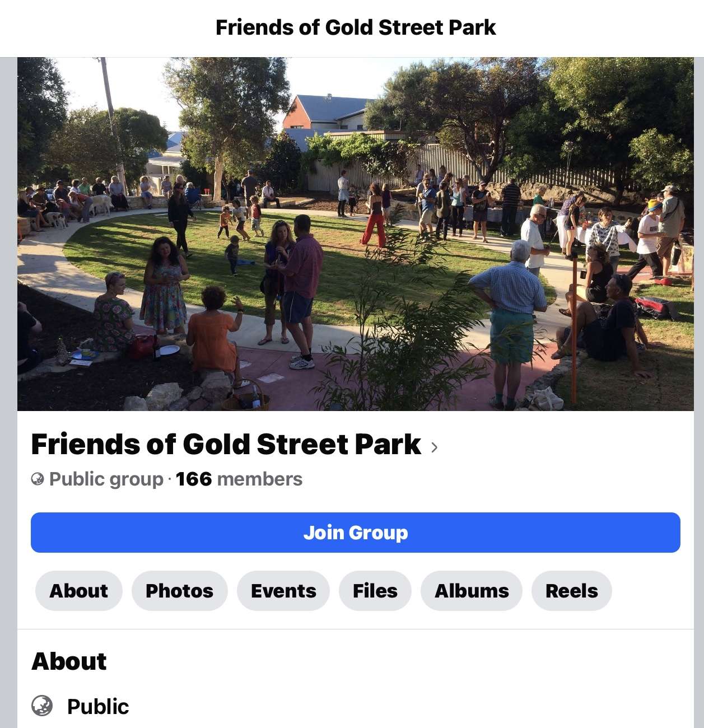Click the About section heading
The height and width of the screenshot is (728, 704).
coord(69,661)
